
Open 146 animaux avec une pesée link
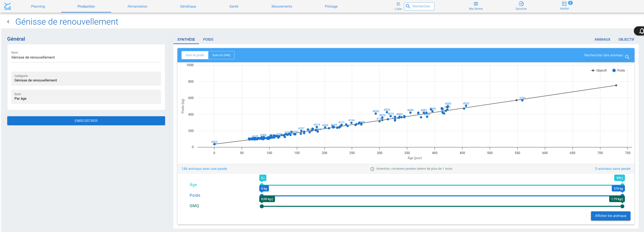(x=204, y=169)
